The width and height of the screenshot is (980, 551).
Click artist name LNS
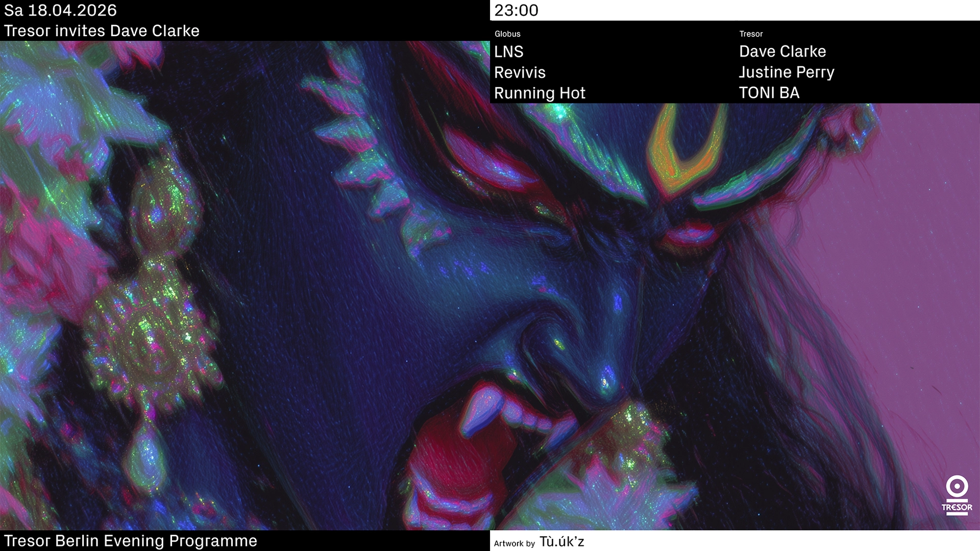coord(509,52)
